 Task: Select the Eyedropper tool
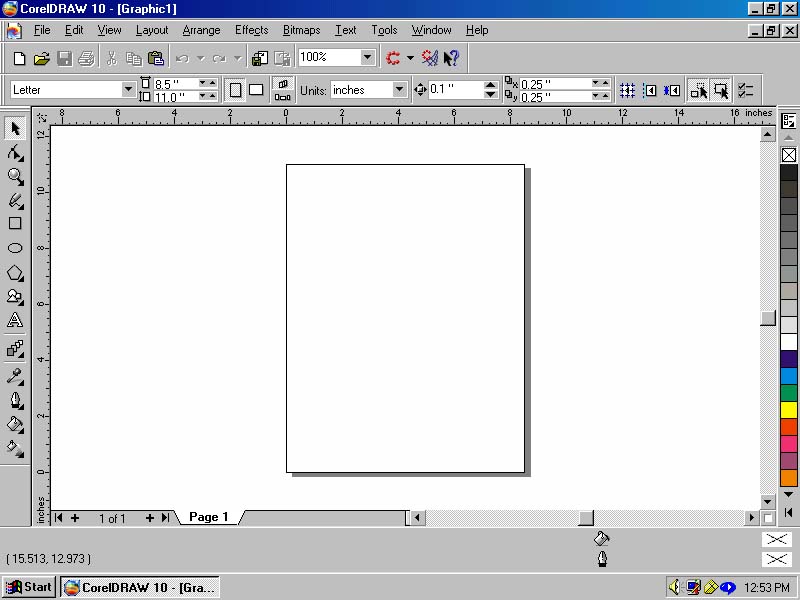(x=15, y=376)
